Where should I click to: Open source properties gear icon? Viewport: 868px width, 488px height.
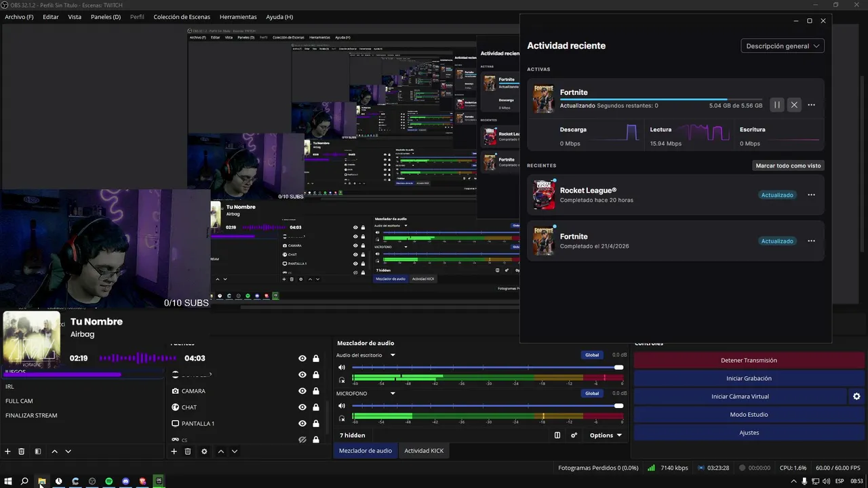[204, 451]
